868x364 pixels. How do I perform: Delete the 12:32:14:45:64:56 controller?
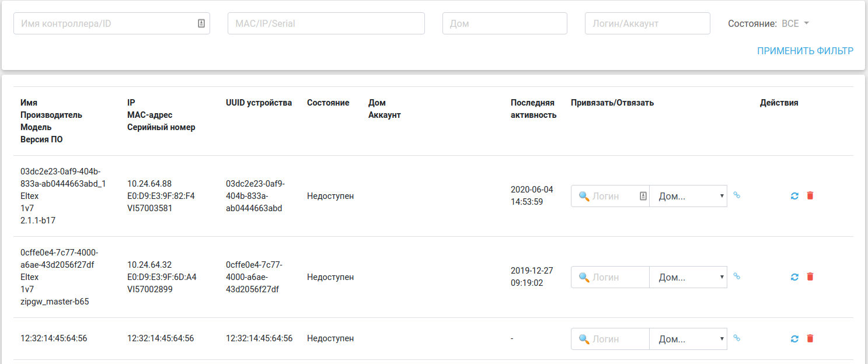(810, 338)
